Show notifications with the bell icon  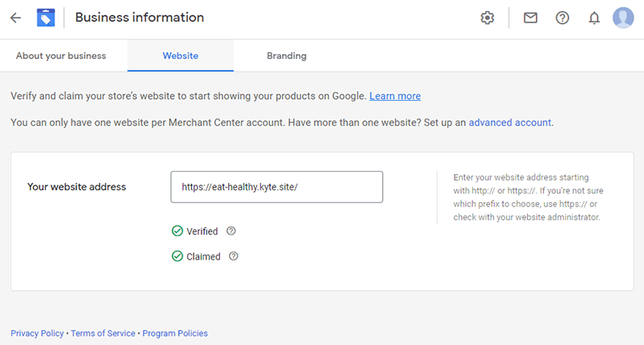coord(594,18)
